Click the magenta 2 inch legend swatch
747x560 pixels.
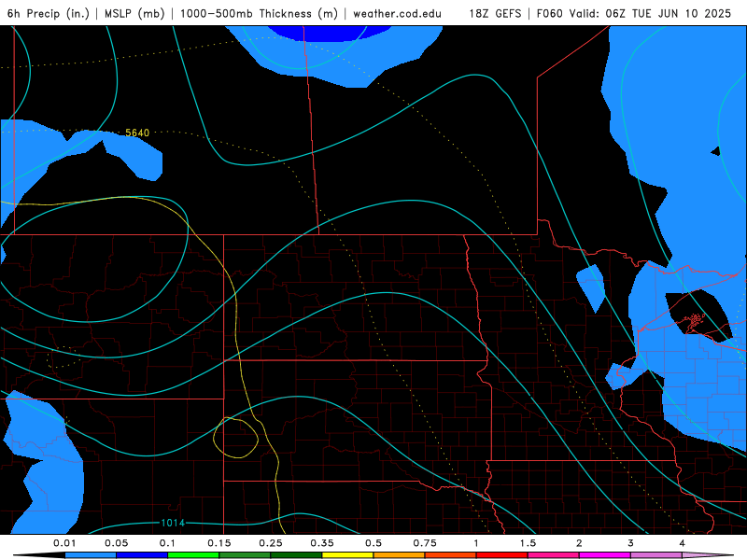[605, 555]
